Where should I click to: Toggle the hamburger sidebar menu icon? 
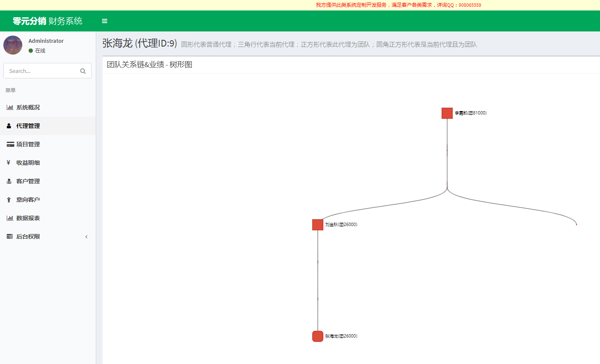tap(105, 21)
